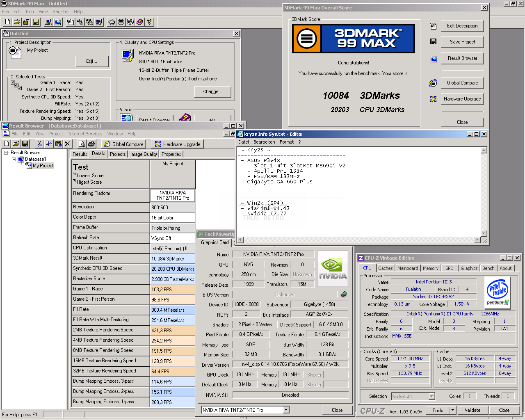Open the Tools dropdown arrow in CPU-Z
Screen dimensions: 525x420
453,410
